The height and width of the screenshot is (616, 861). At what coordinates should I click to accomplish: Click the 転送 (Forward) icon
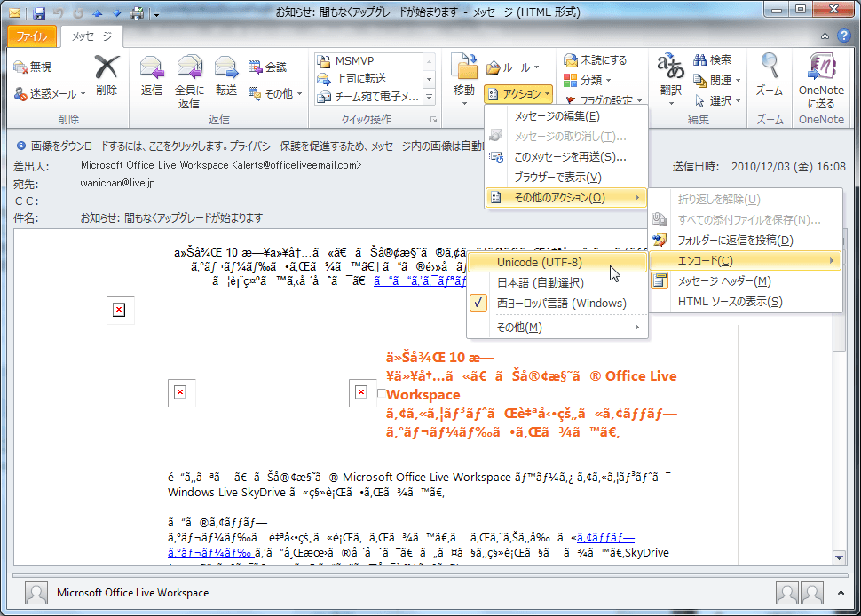[225, 75]
